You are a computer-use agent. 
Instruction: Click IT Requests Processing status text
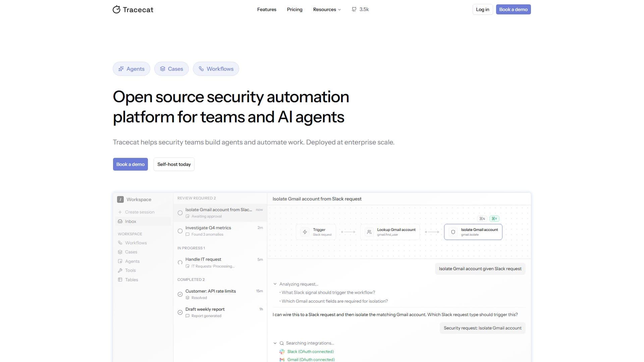[x=213, y=266]
